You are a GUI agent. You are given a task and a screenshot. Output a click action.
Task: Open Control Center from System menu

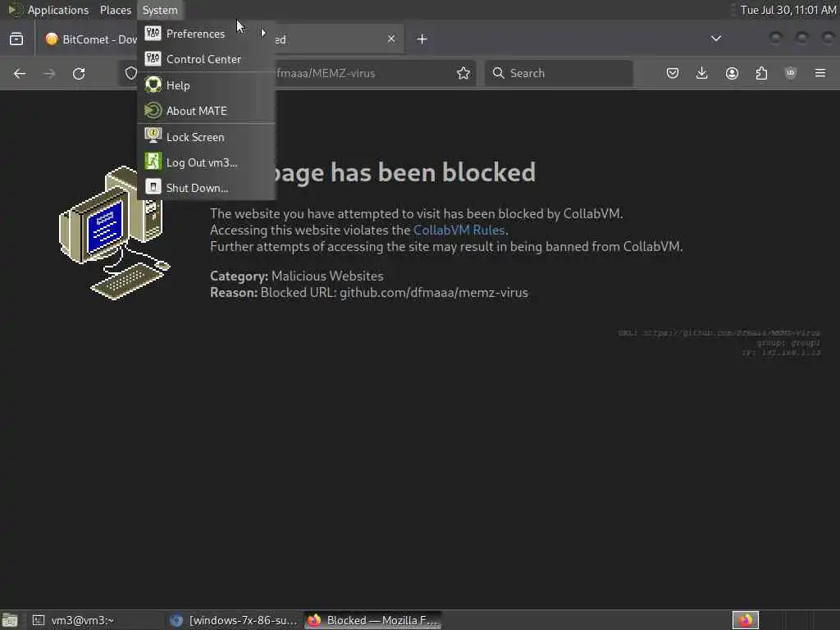[x=206, y=59]
